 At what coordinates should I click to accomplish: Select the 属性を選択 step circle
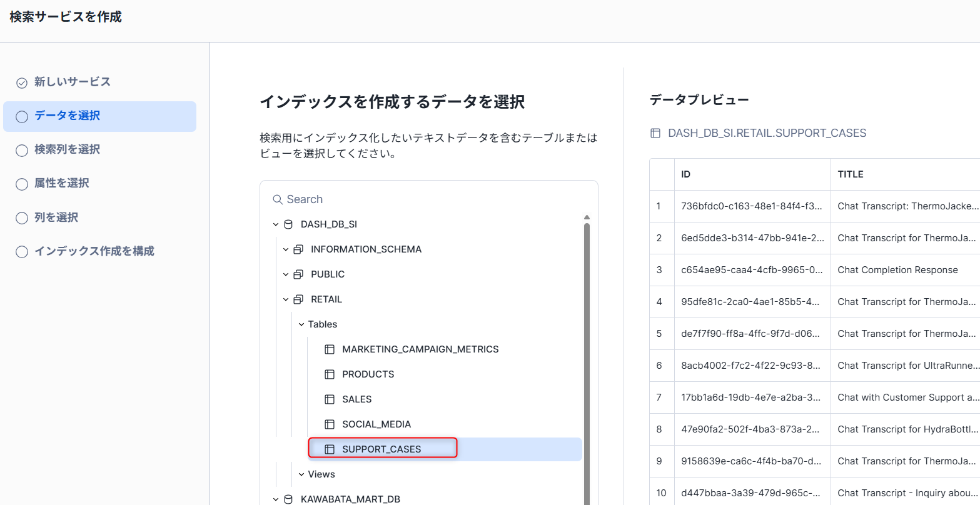pyautogui.click(x=22, y=184)
